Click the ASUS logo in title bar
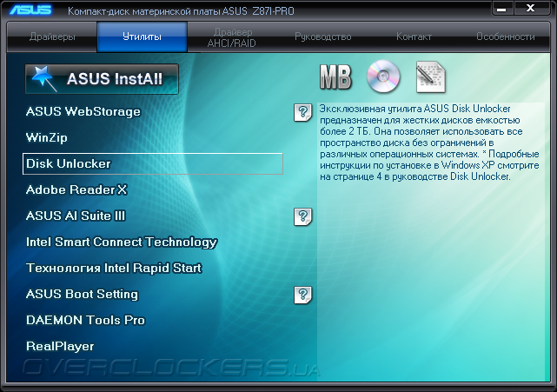The width and height of the screenshot is (557, 392). coord(30,10)
